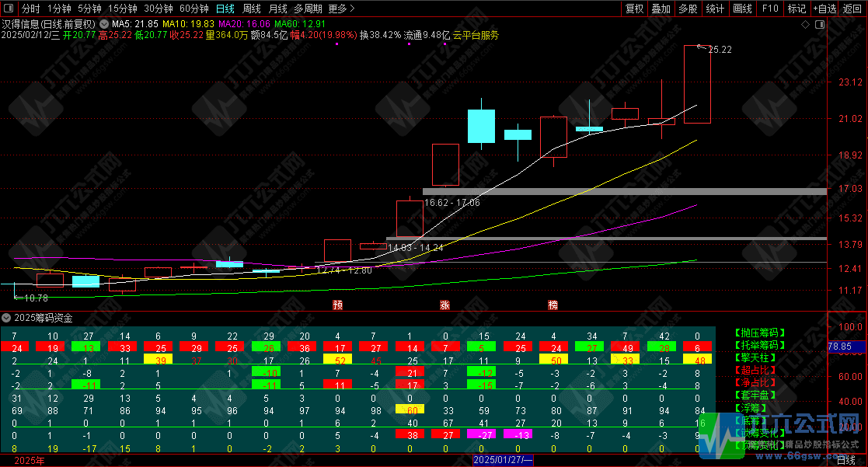Toggle the side panel icon beside the diamond
This screenshot has height=467, width=868.
click(819, 25)
